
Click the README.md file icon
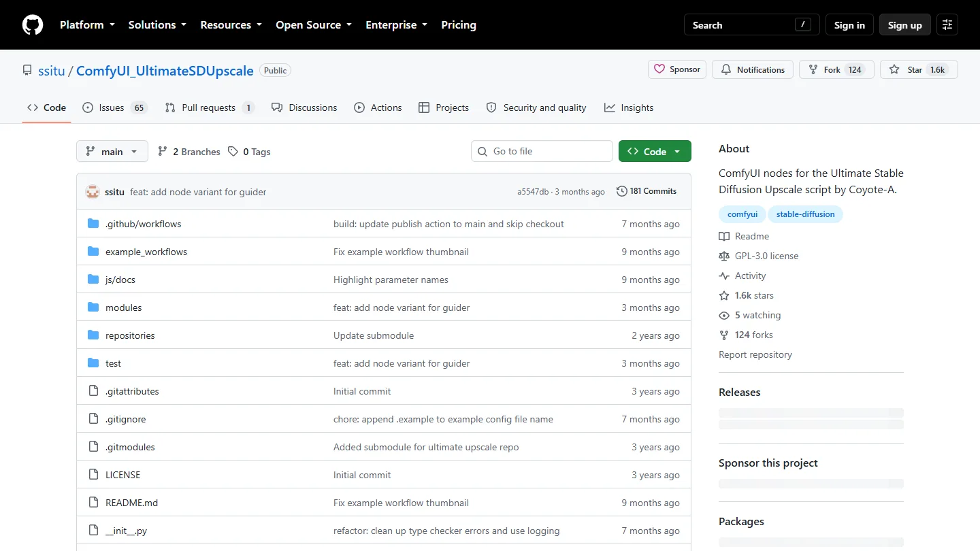(x=93, y=503)
